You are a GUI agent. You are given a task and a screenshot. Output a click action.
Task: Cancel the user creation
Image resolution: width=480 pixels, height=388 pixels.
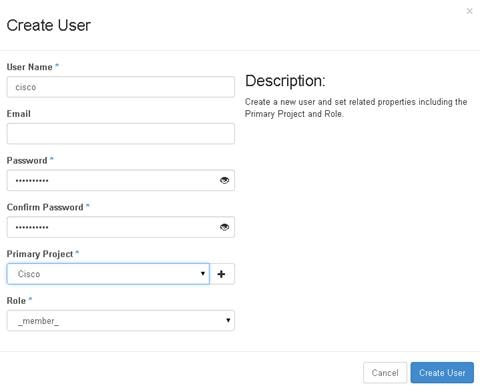(385, 373)
